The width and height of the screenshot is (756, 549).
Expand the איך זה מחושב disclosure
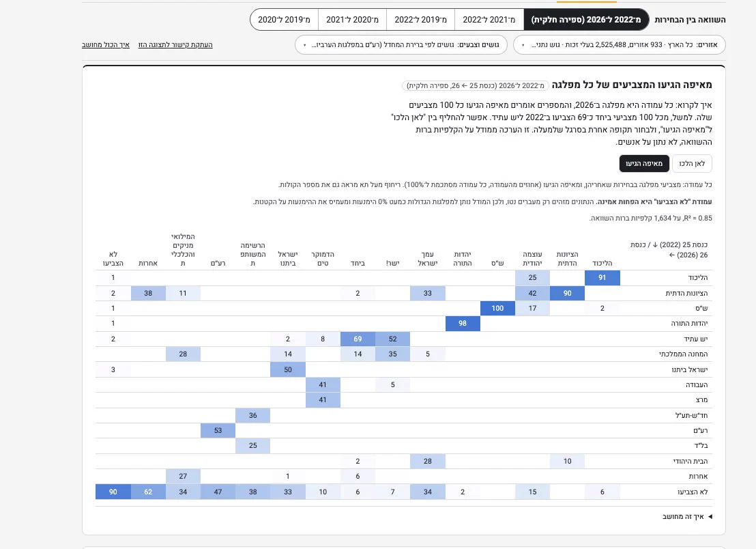tap(687, 517)
